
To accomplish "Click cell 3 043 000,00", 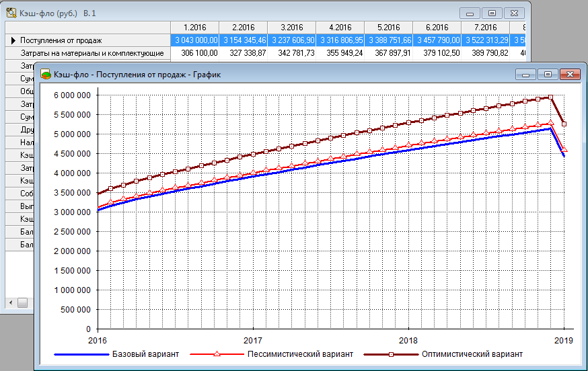I will point(194,40).
